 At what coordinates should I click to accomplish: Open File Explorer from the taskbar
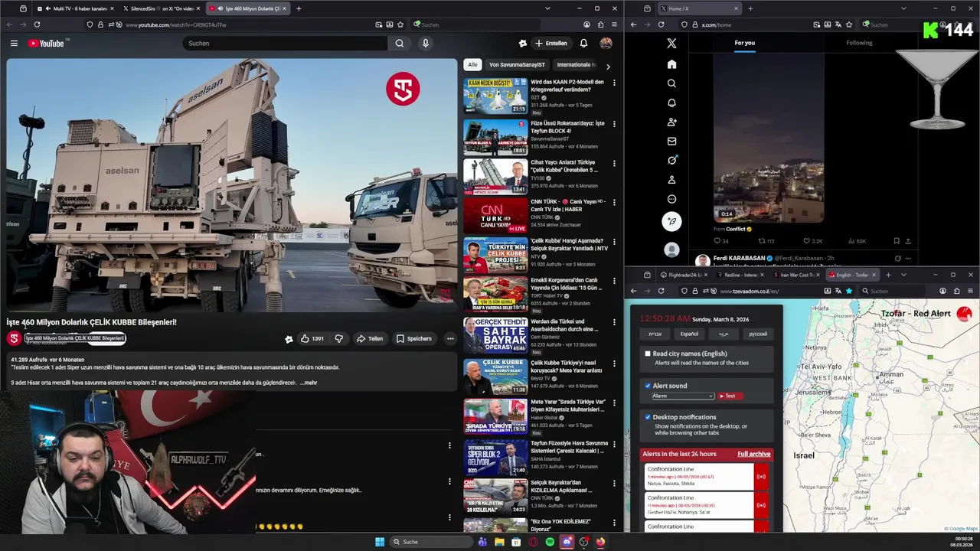499,542
